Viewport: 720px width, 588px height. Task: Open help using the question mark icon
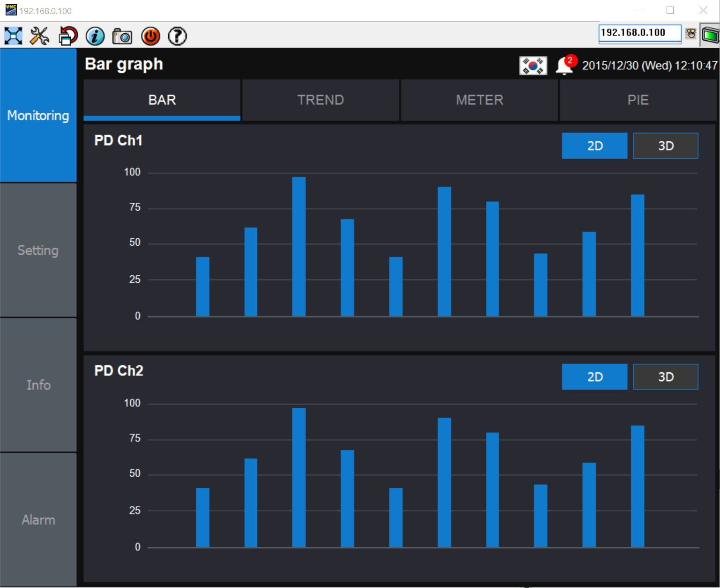177,36
